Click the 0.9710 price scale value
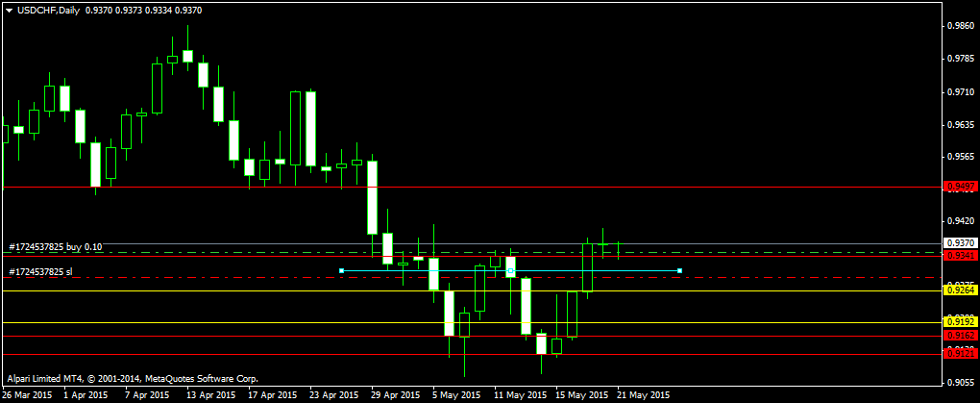The height and width of the screenshot is (403, 980). [961, 91]
